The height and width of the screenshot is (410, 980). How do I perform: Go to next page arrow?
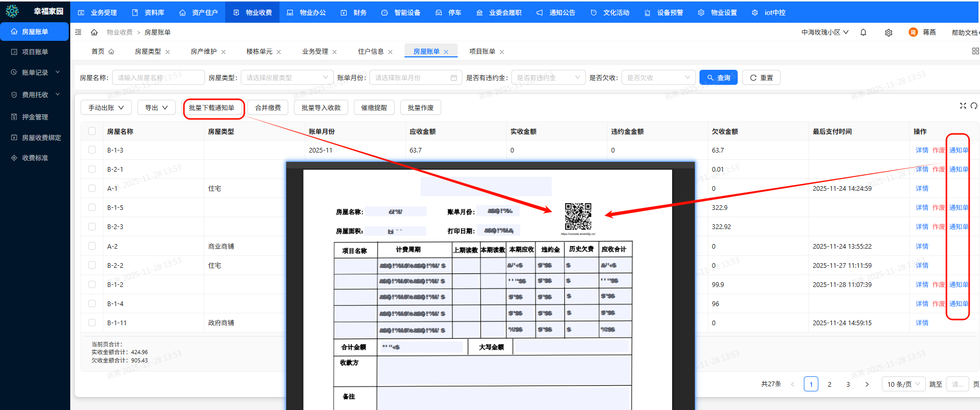[867, 384]
